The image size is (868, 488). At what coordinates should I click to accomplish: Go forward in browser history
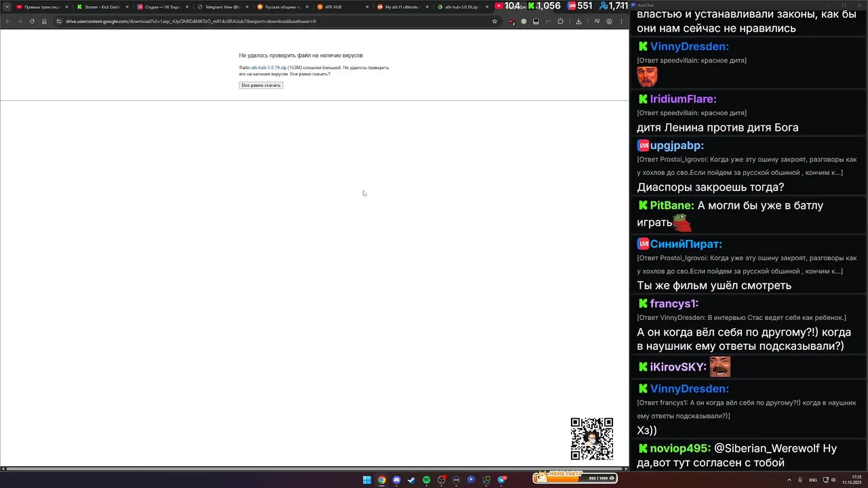pyautogui.click(x=20, y=21)
